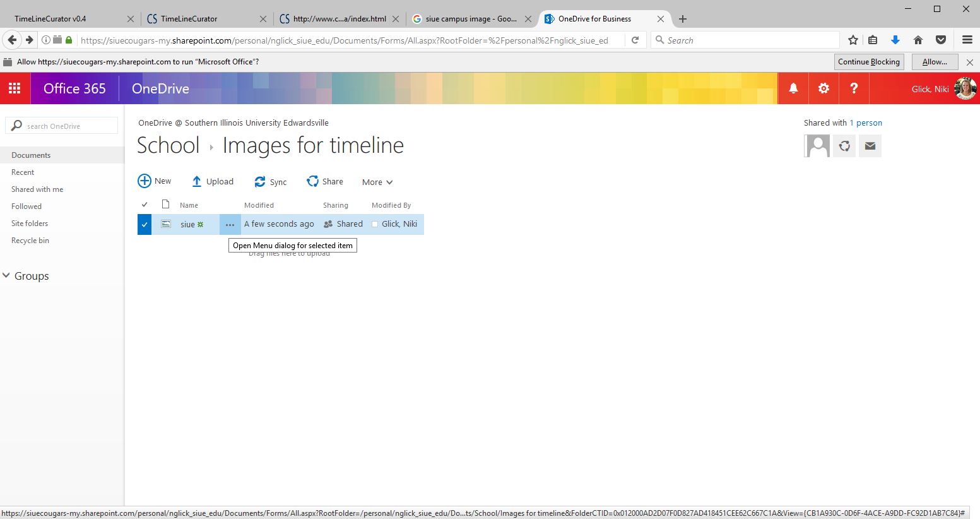This screenshot has height=519, width=980.
Task: Open the ellipsis menu for siue file
Action: pos(230,224)
